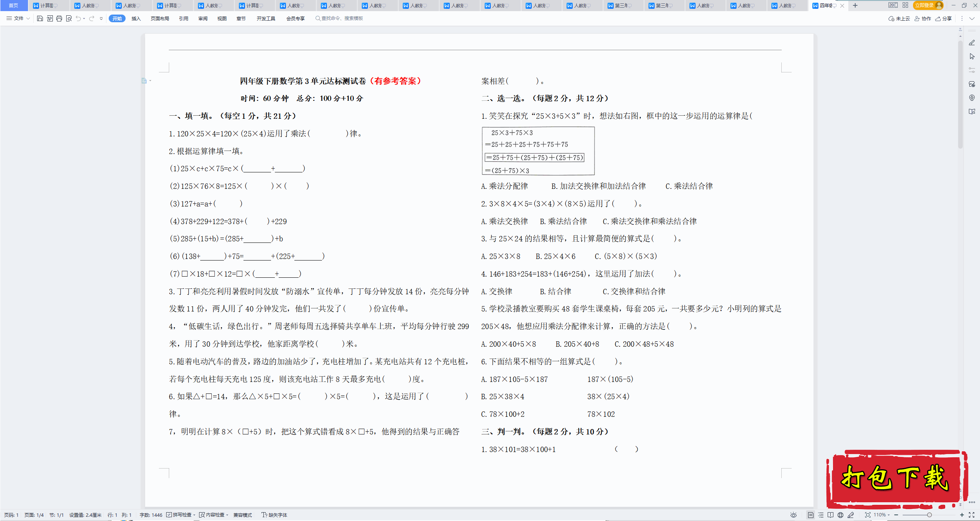Open the pen annotation tool in right sidebar
Viewport: 980px width, 521px height.
[972, 43]
